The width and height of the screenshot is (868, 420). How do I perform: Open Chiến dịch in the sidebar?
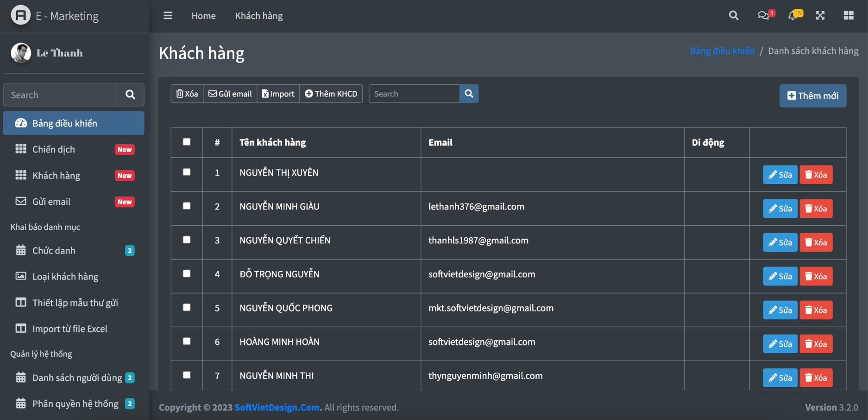[54, 149]
